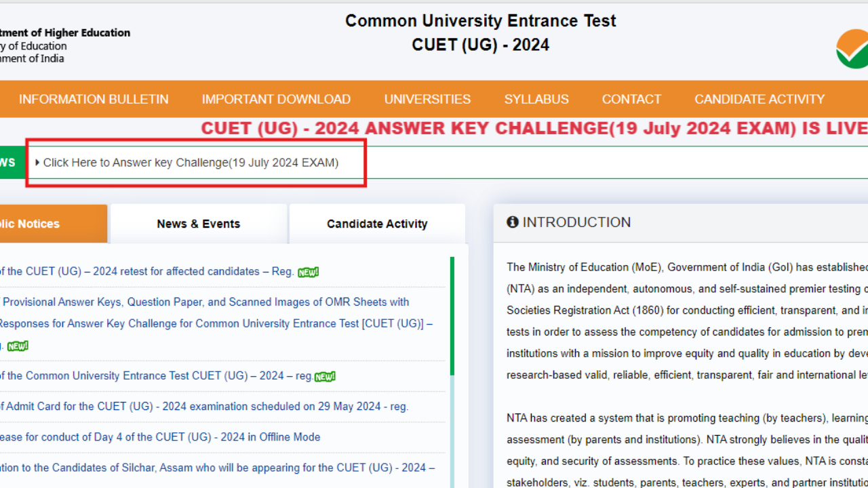
Task: Open the Admit Card 29 May 2024 notice
Action: [203, 407]
